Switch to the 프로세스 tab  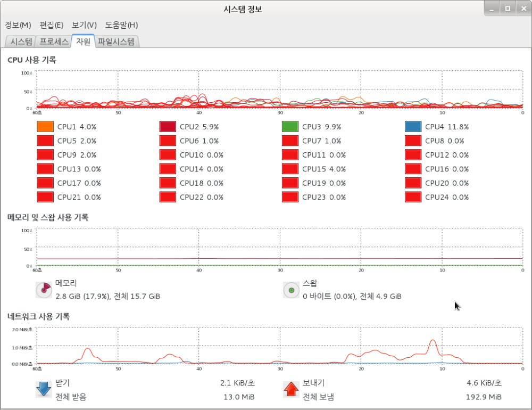(54, 42)
